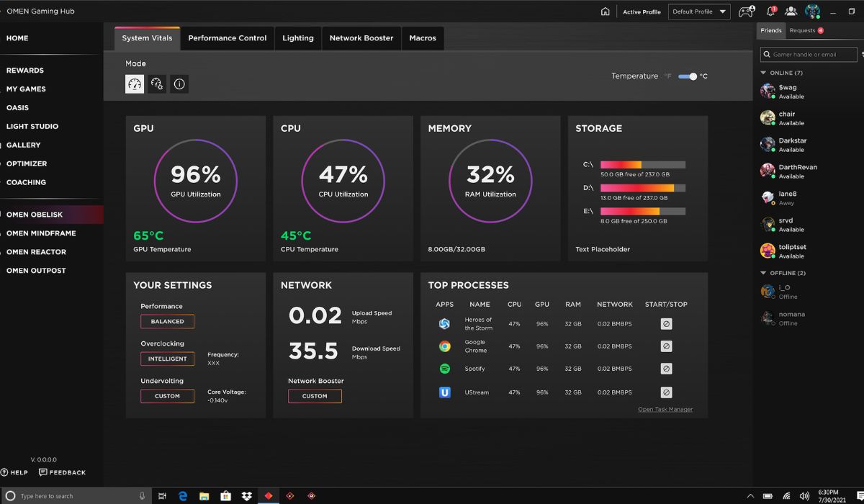Open the Performance Control tab
This screenshot has width=864, height=504.
pos(228,38)
